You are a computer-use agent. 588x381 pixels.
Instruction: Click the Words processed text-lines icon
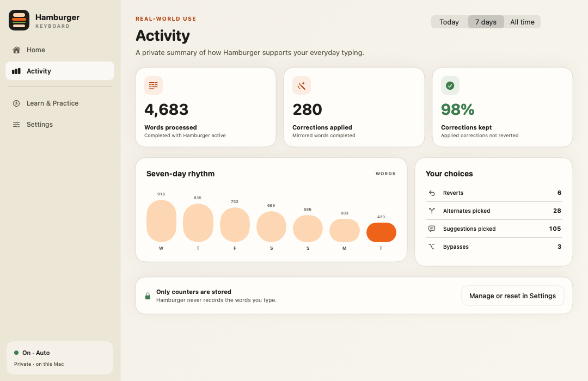tap(154, 85)
